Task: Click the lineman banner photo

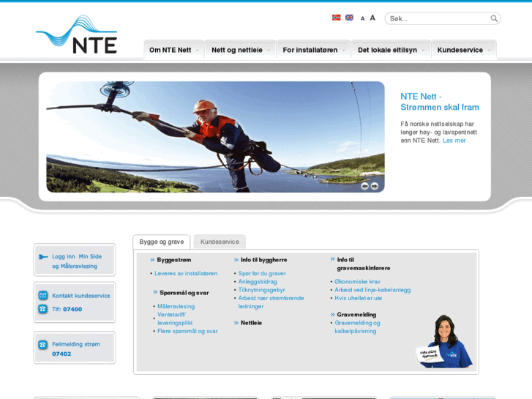Action: pos(215,137)
